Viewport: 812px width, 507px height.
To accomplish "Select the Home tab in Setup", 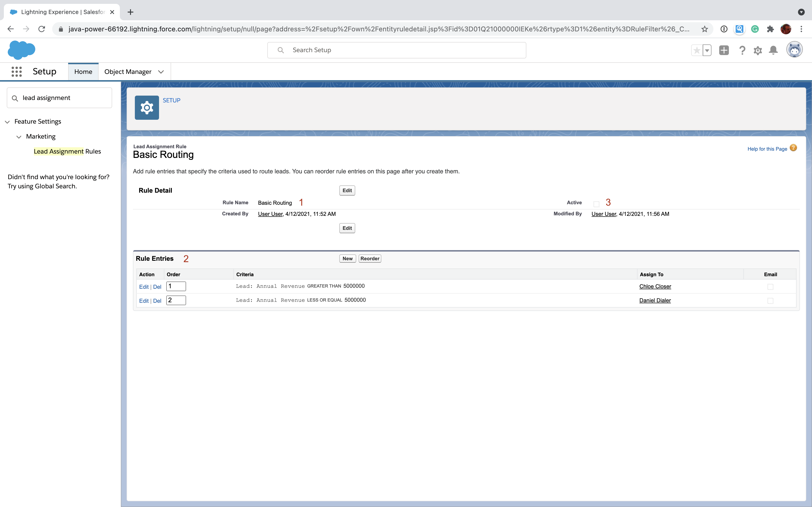I will point(83,71).
